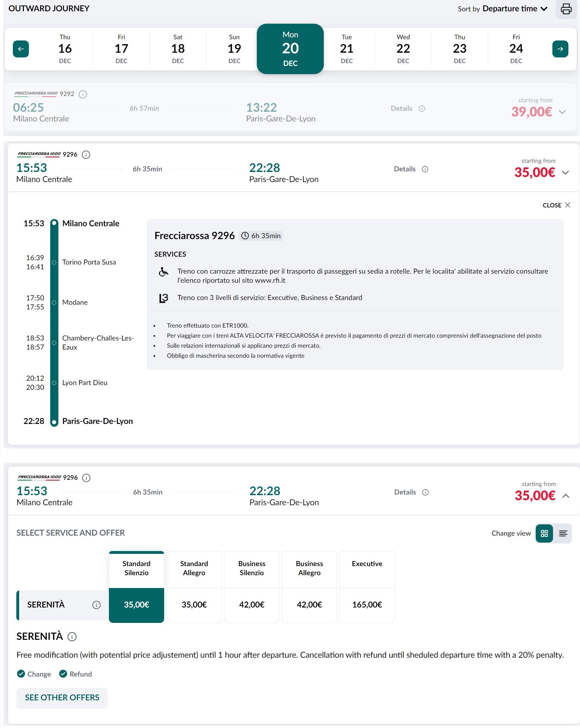This screenshot has height=728, width=580.
Task: Click the clock duration icon for Frecciarossa 9296
Action: [x=245, y=236]
